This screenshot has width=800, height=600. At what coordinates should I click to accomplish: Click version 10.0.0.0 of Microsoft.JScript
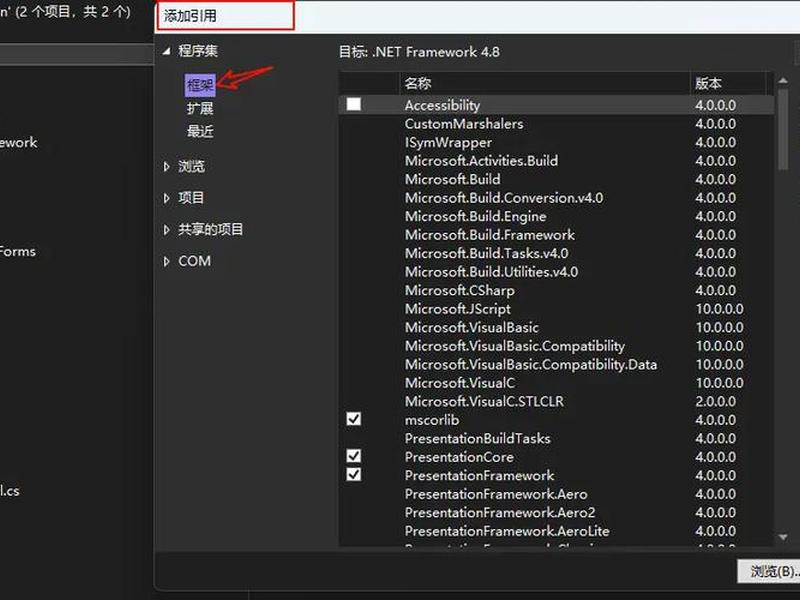click(x=719, y=309)
